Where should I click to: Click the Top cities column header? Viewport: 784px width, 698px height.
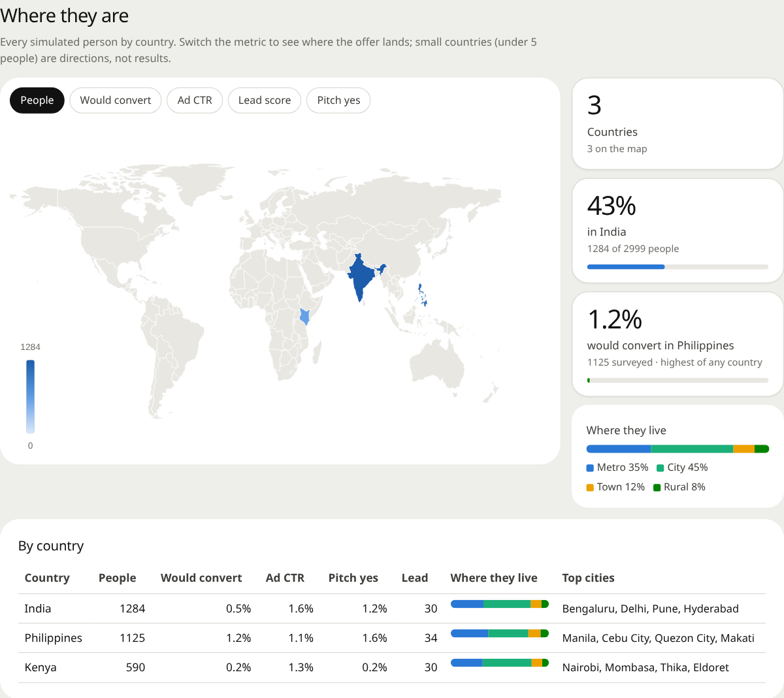(x=589, y=578)
